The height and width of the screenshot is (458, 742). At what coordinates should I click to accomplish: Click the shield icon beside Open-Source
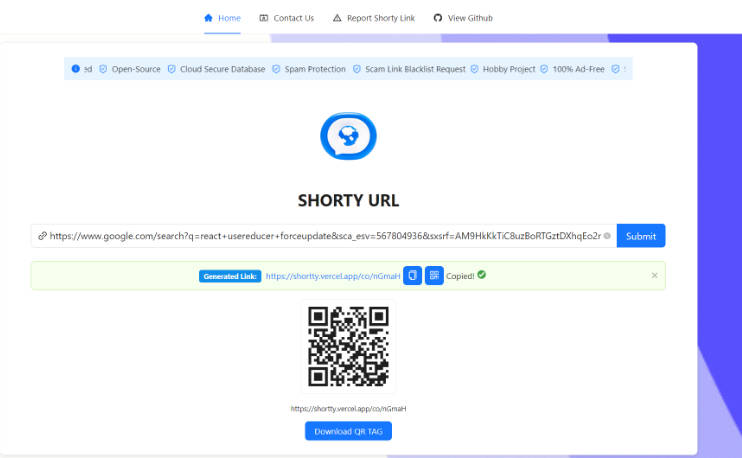[x=103, y=69]
